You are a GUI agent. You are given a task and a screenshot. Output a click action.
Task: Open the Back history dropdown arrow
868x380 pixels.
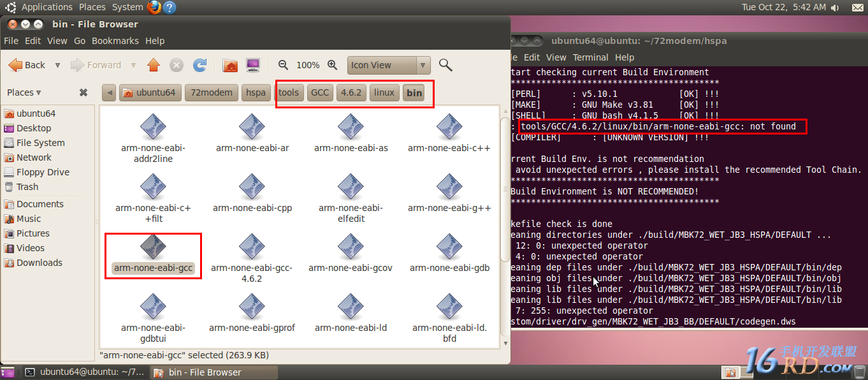(57, 65)
